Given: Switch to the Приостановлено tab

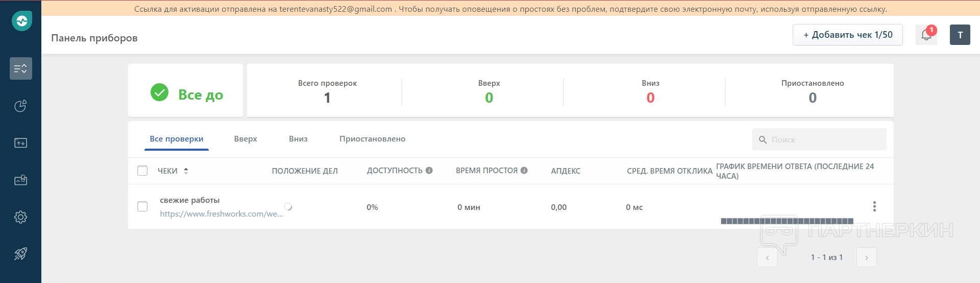Looking at the screenshot, I should coord(372,139).
